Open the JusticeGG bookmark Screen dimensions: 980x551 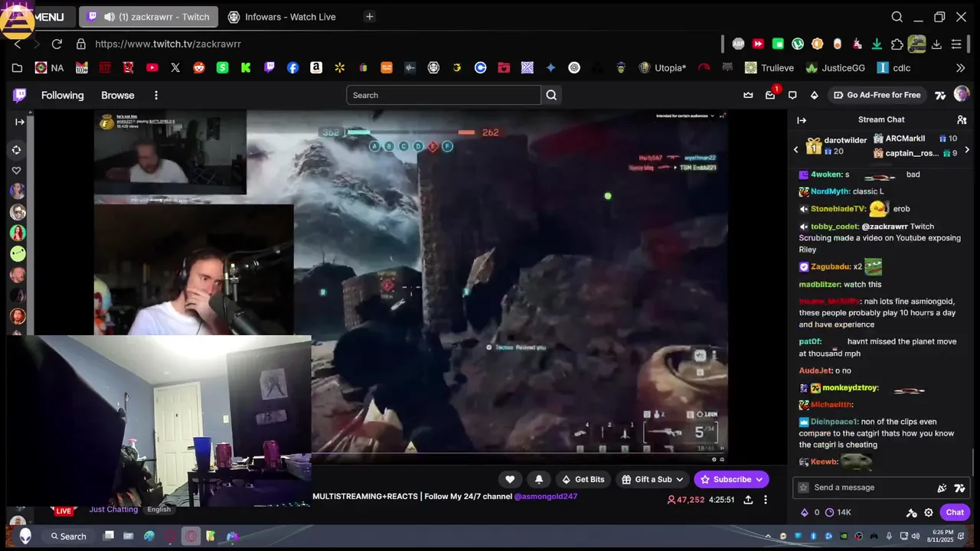click(x=835, y=67)
